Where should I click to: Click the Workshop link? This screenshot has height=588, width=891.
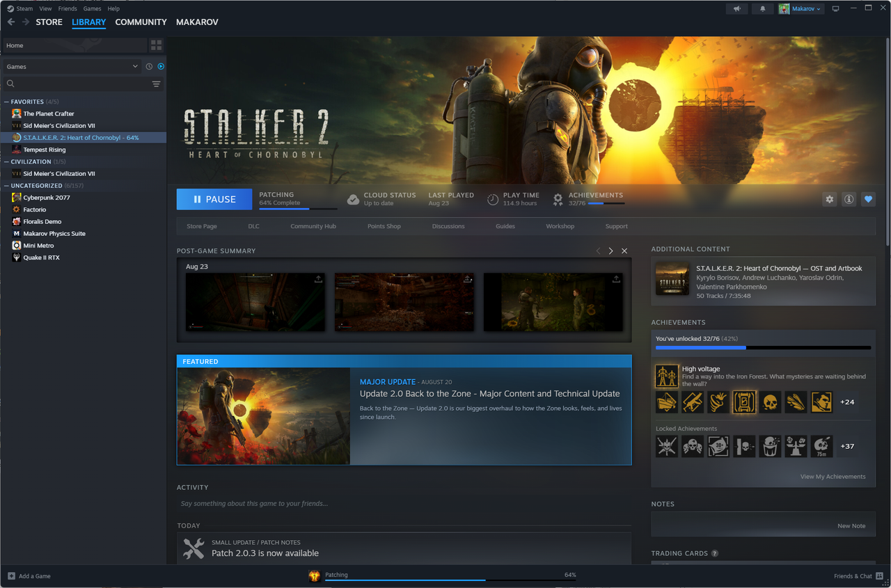point(560,226)
